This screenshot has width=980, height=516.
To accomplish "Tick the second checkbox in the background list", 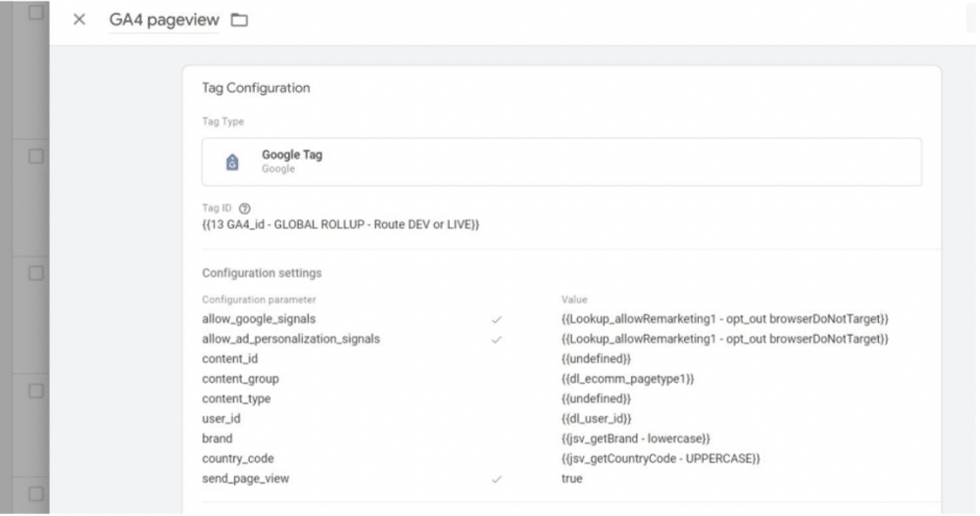I will click(36, 157).
